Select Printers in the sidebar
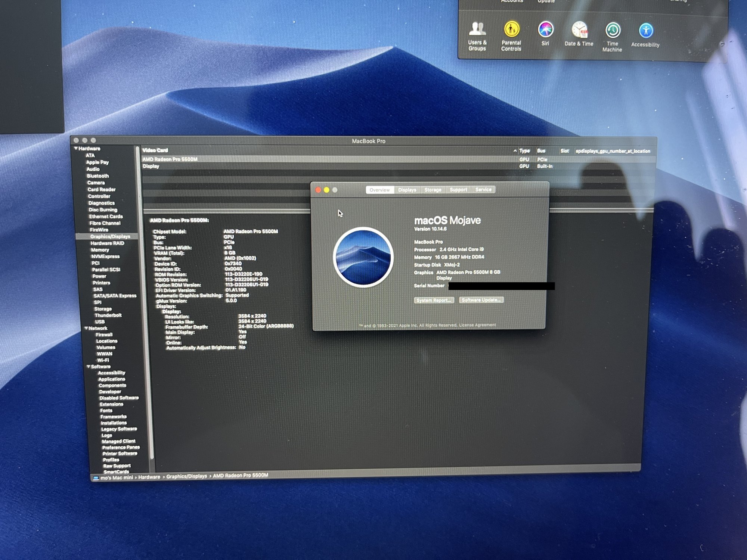This screenshot has height=560, width=747. click(102, 283)
